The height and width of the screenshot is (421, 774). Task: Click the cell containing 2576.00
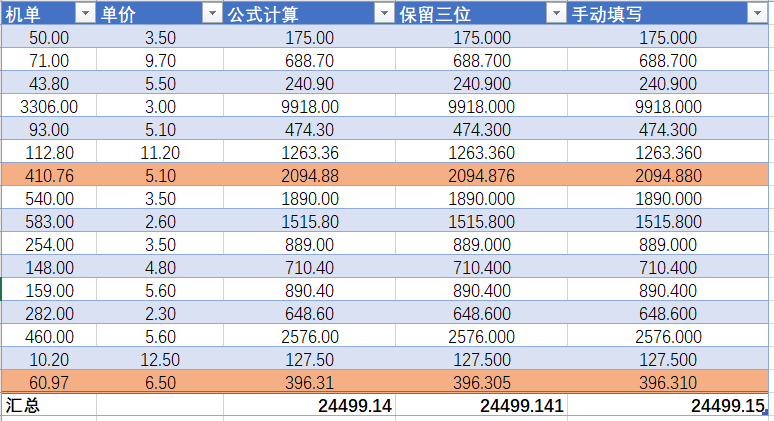point(310,337)
